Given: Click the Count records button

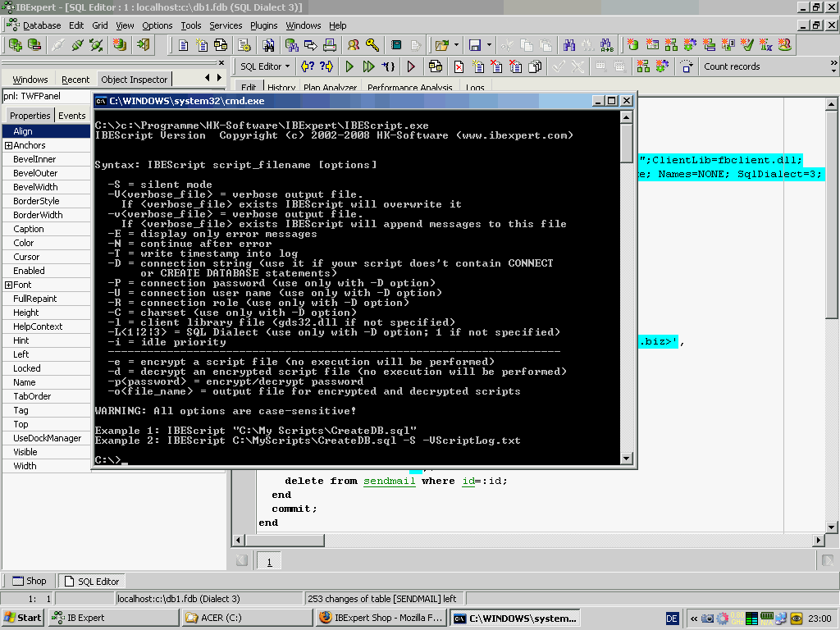Looking at the screenshot, I should coord(732,66).
